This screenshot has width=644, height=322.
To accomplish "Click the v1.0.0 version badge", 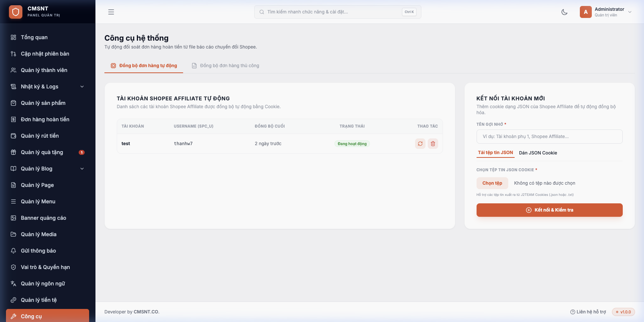I will [x=623, y=312].
